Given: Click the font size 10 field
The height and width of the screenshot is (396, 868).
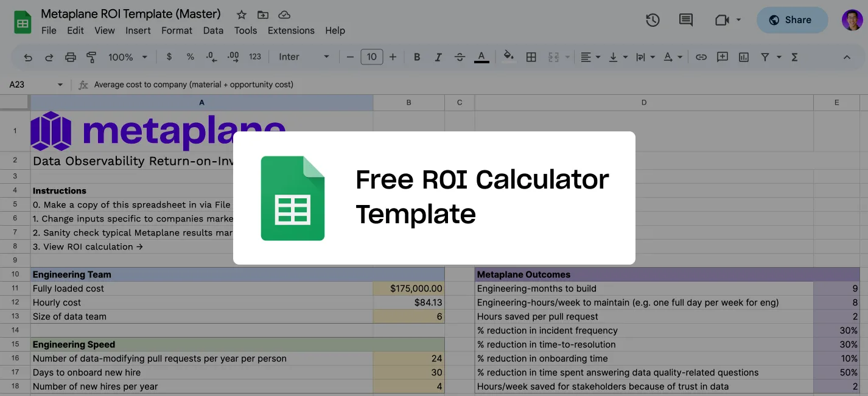Looking at the screenshot, I should [x=371, y=57].
